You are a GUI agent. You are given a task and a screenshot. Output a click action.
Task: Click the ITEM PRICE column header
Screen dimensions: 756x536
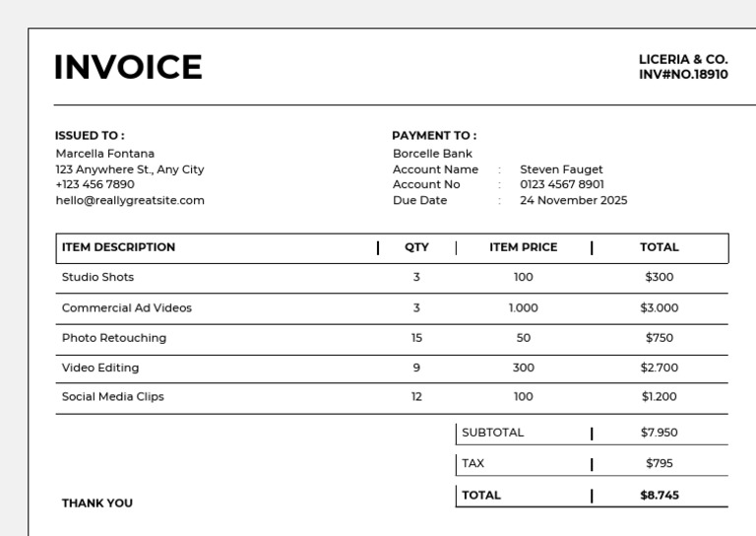[x=523, y=247]
